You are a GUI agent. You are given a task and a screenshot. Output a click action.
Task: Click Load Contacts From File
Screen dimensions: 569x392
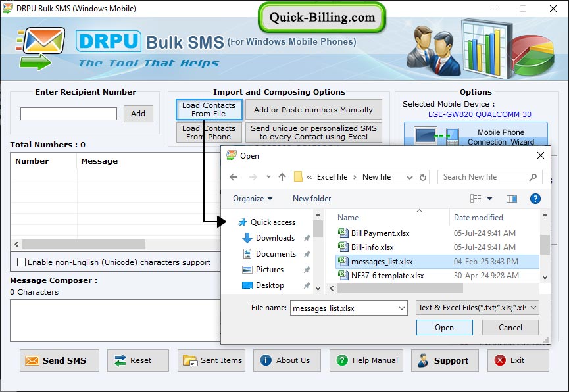coord(209,109)
